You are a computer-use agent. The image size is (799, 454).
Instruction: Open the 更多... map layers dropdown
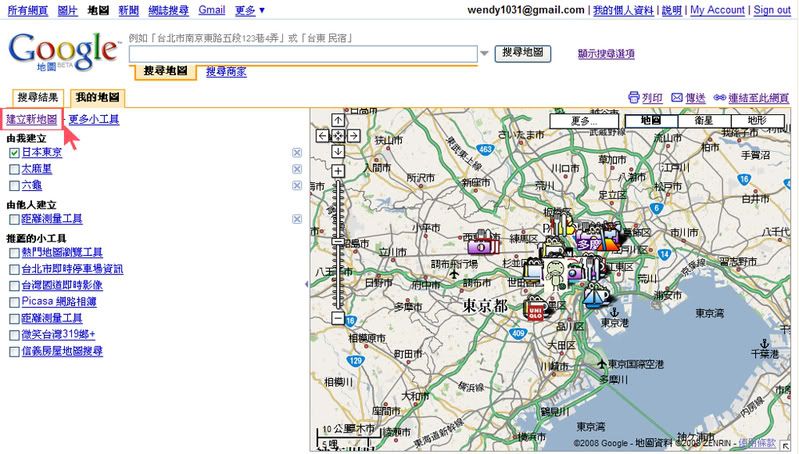pos(584,121)
